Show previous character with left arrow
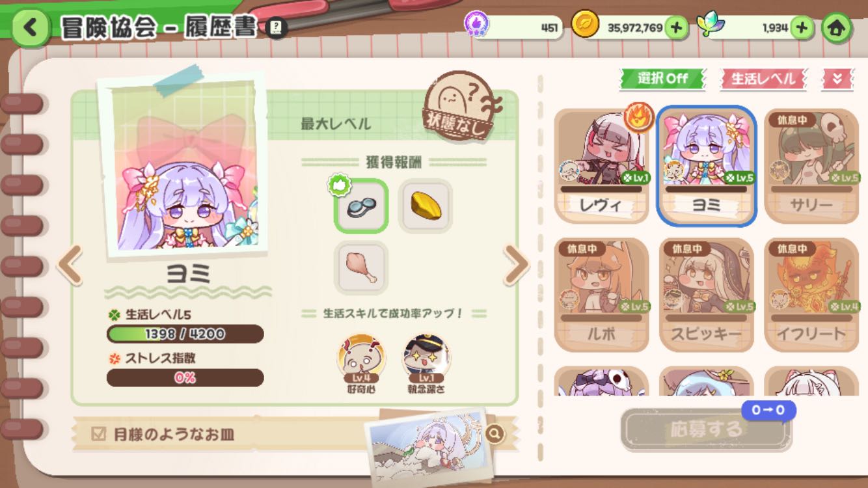 70,265
